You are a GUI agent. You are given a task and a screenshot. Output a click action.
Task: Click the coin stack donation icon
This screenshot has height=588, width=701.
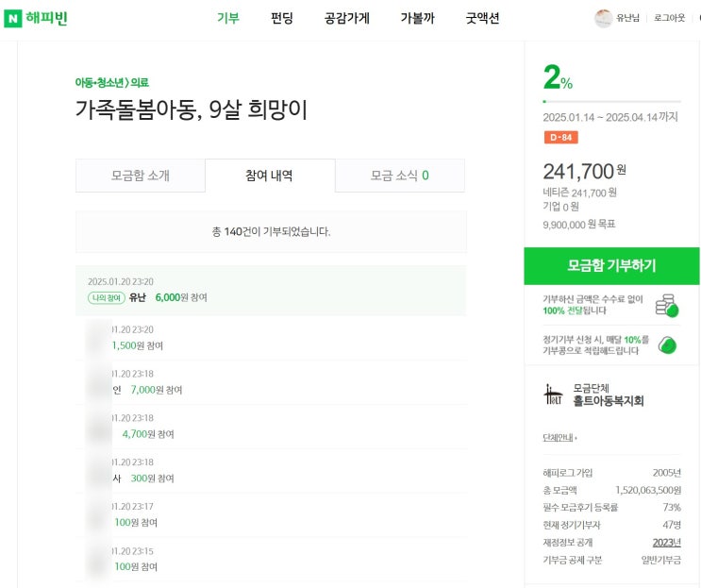667,304
